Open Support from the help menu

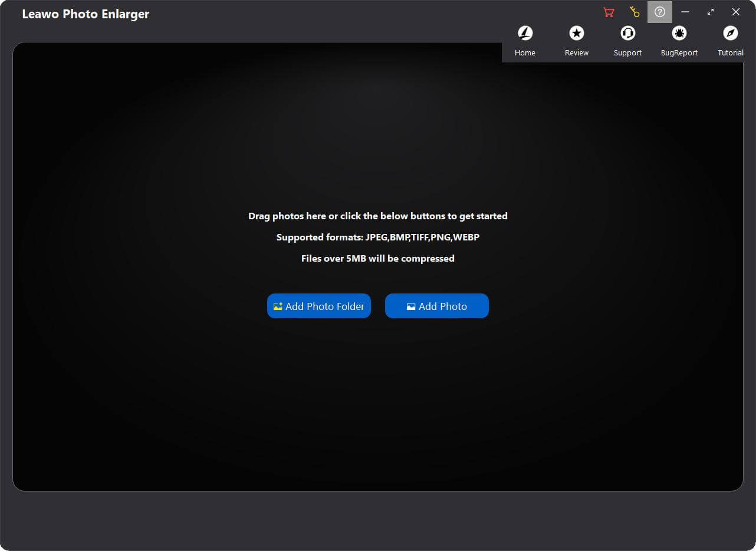pos(627,41)
